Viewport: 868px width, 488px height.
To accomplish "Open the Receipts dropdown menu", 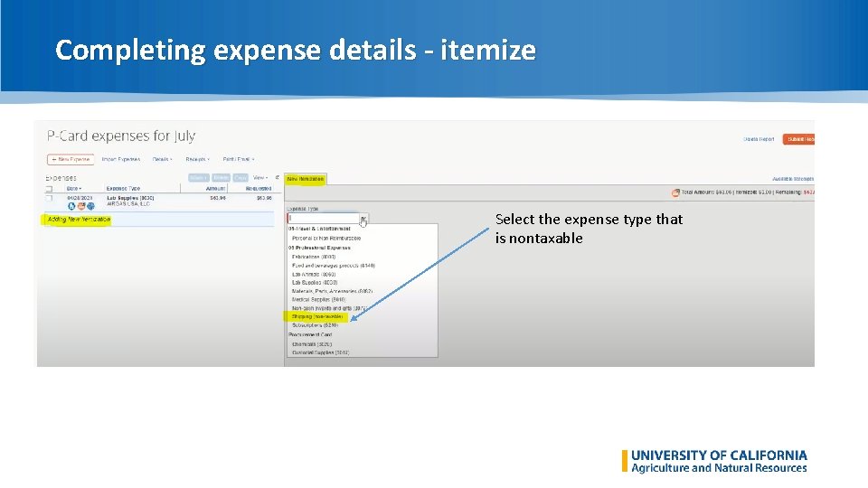I will point(197,159).
